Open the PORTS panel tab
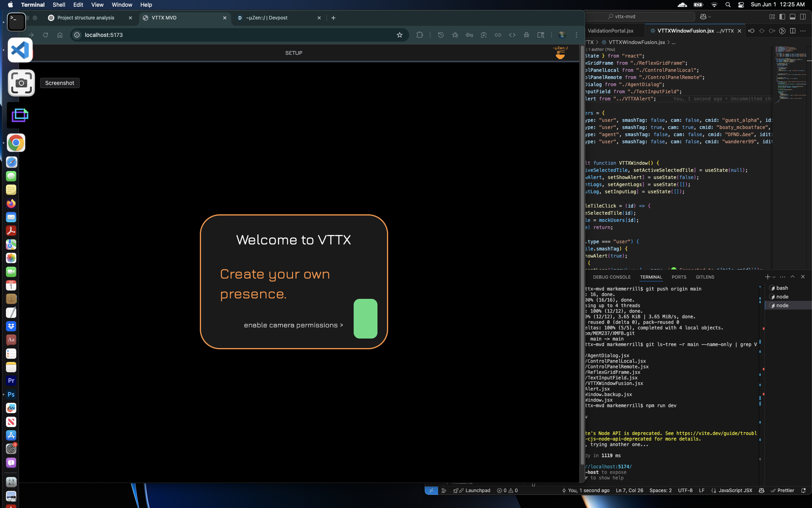 pos(679,277)
